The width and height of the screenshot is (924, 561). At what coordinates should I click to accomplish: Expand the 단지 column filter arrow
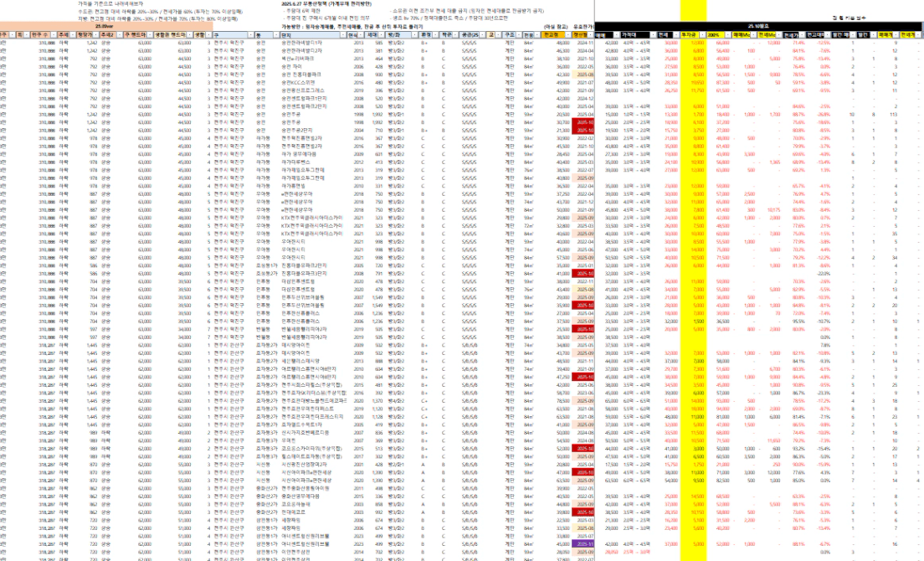(343, 35)
